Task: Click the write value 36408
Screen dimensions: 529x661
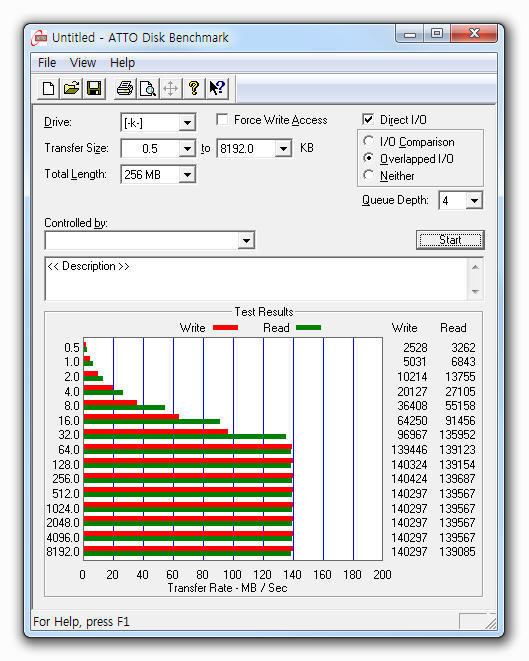Action: click(412, 406)
